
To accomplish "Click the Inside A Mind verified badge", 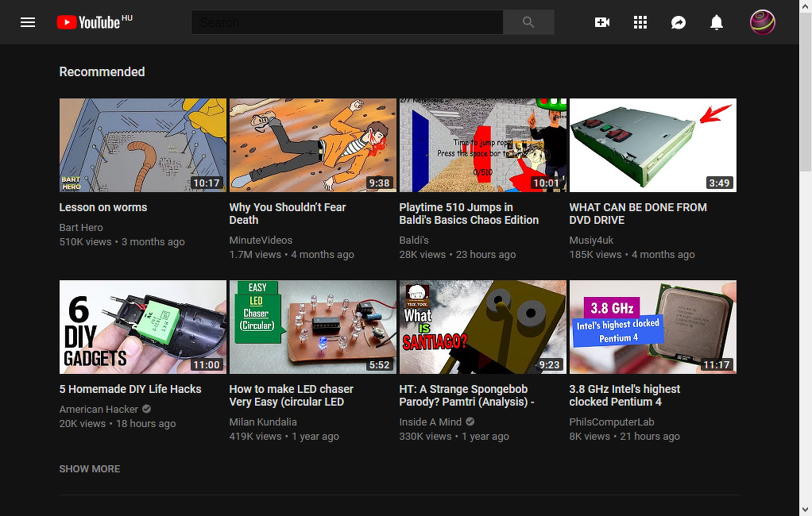I will point(470,422).
